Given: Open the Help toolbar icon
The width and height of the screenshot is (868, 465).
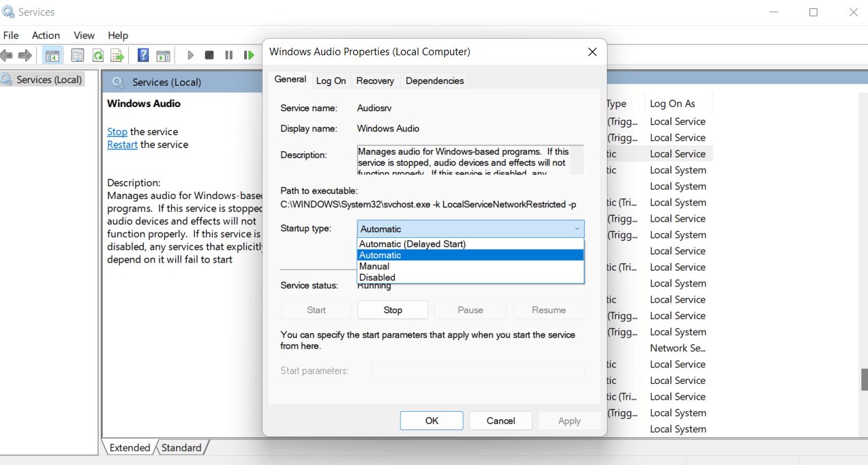Looking at the screenshot, I should tap(143, 55).
